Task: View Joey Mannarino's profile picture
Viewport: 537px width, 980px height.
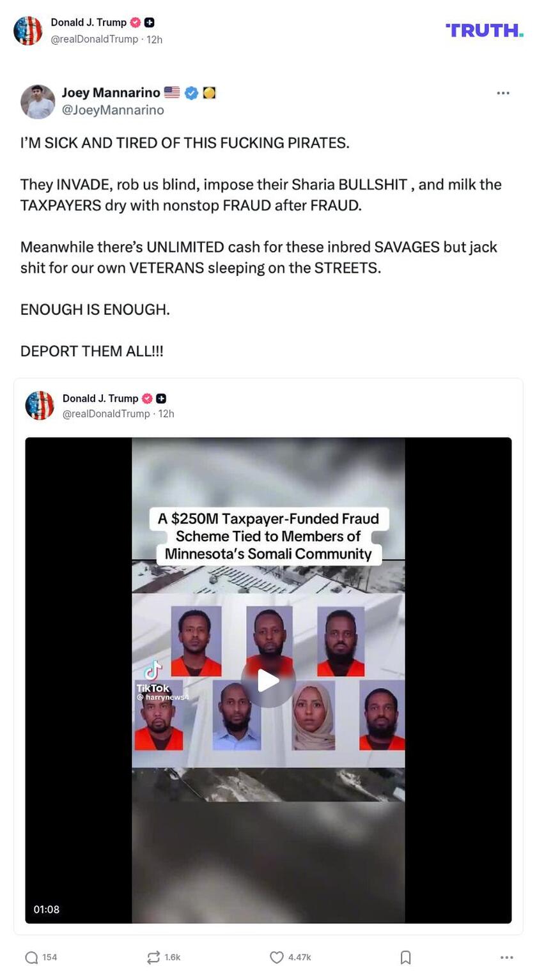Action: pos(38,102)
